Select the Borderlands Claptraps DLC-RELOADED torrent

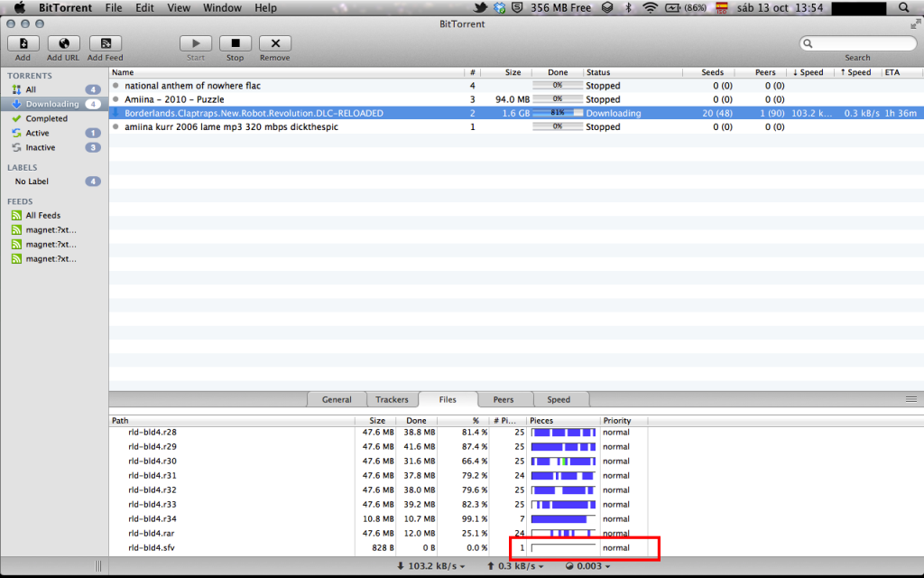[516, 113]
